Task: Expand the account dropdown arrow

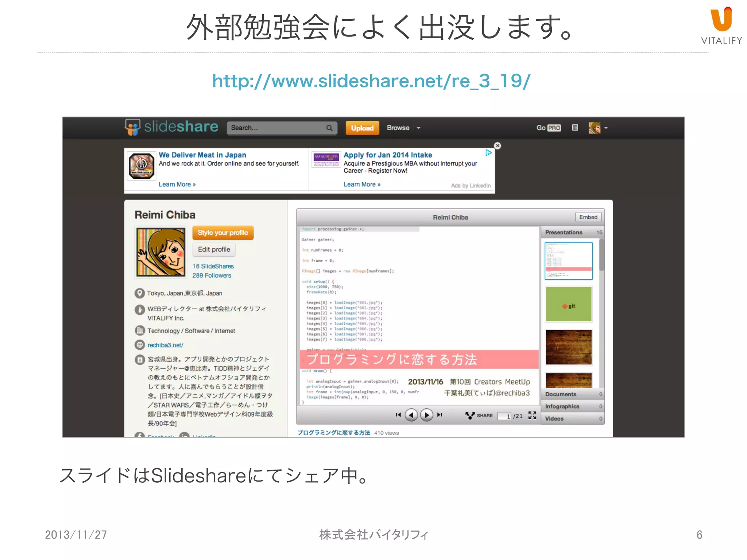Action: pyautogui.click(x=606, y=128)
